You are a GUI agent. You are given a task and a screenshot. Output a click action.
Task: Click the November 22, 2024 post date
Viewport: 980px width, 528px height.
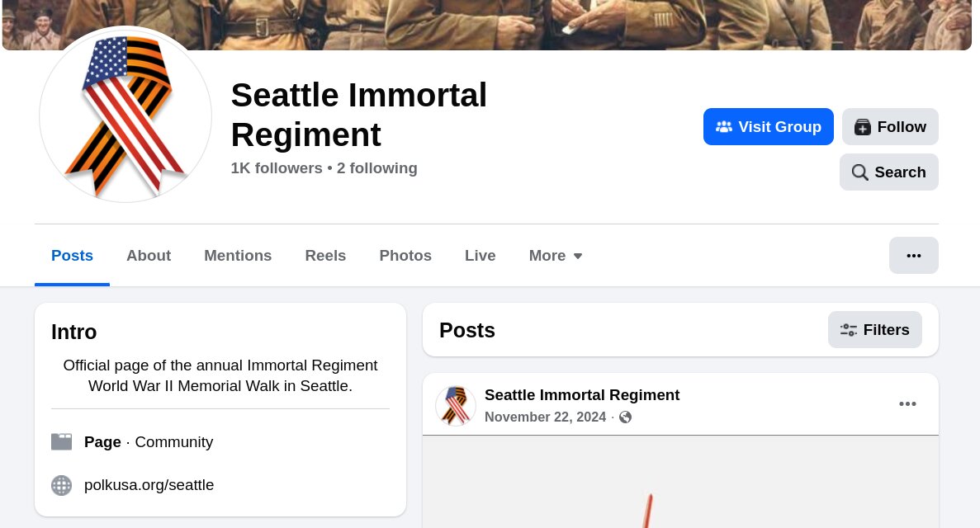[x=545, y=417]
